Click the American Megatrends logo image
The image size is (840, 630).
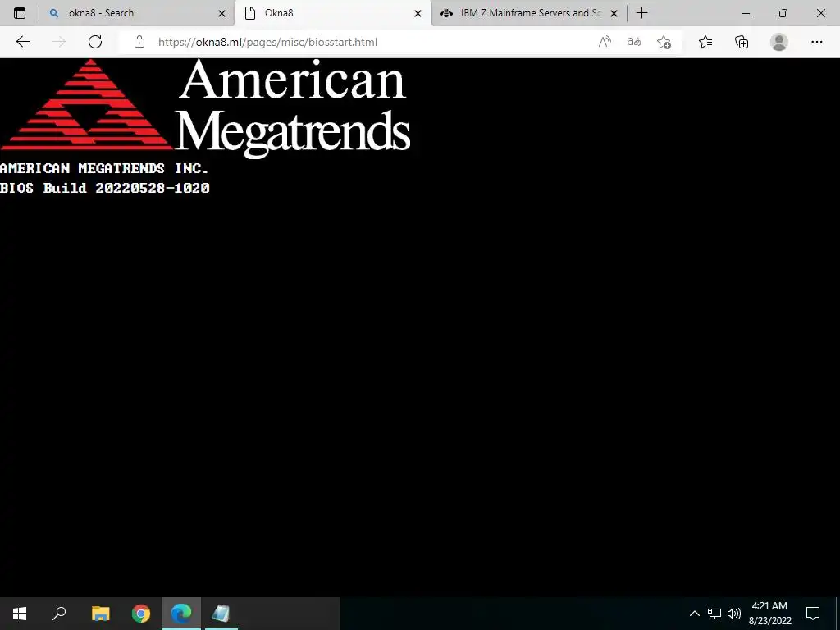pyautogui.click(x=206, y=108)
